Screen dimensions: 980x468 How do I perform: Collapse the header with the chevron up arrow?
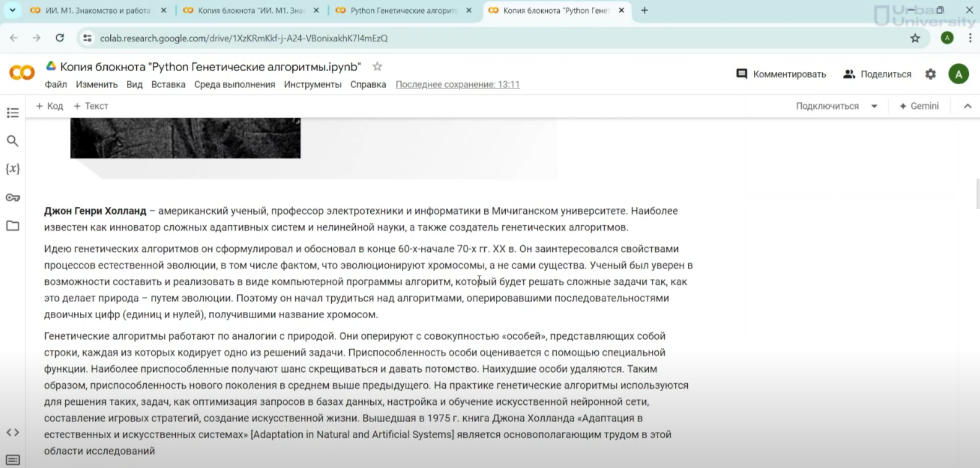(x=967, y=106)
